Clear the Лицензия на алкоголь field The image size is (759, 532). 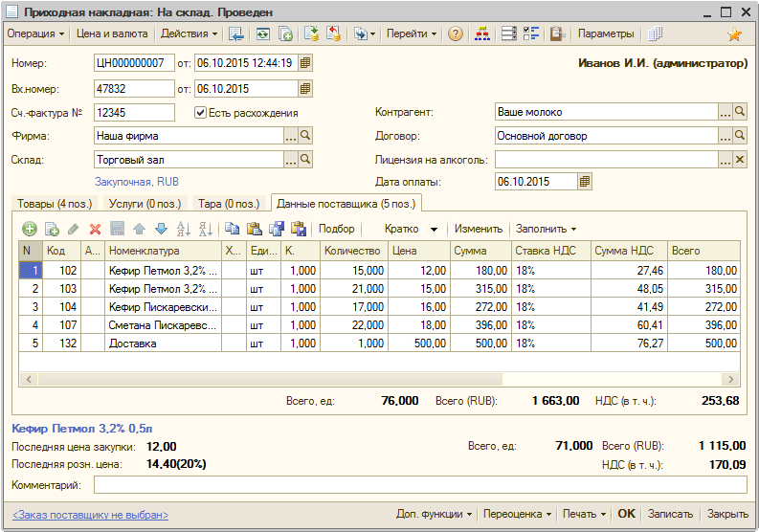(740, 159)
